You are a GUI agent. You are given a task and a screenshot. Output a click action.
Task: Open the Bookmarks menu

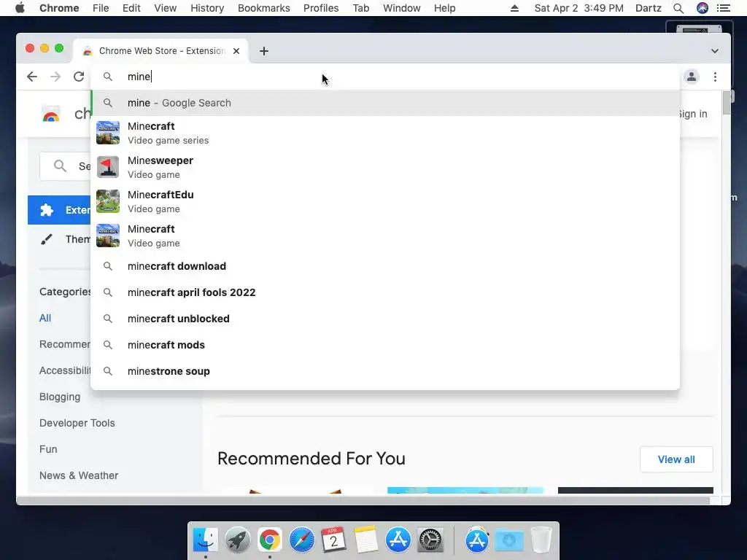coord(264,8)
